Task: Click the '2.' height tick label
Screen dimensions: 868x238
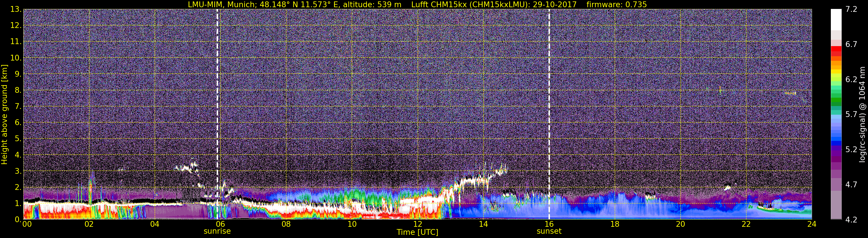Action: pyautogui.click(x=18, y=187)
